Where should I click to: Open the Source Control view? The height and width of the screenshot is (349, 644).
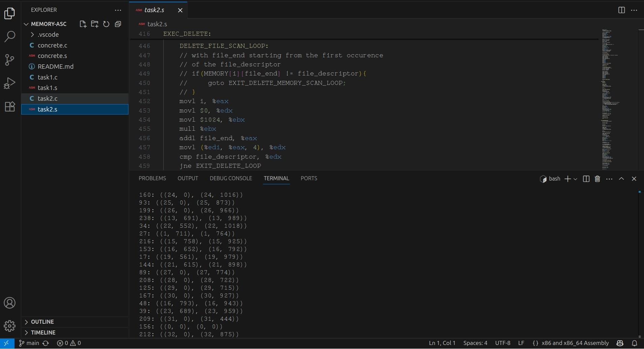9,60
